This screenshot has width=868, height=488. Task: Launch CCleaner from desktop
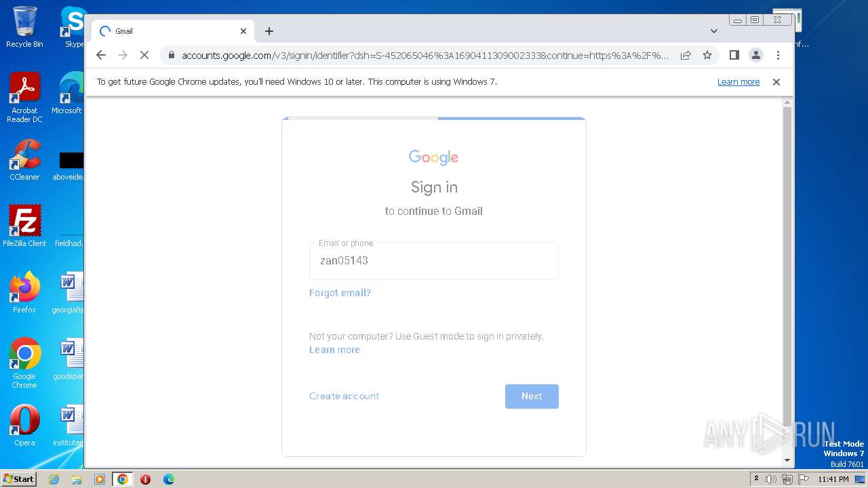[24, 161]
